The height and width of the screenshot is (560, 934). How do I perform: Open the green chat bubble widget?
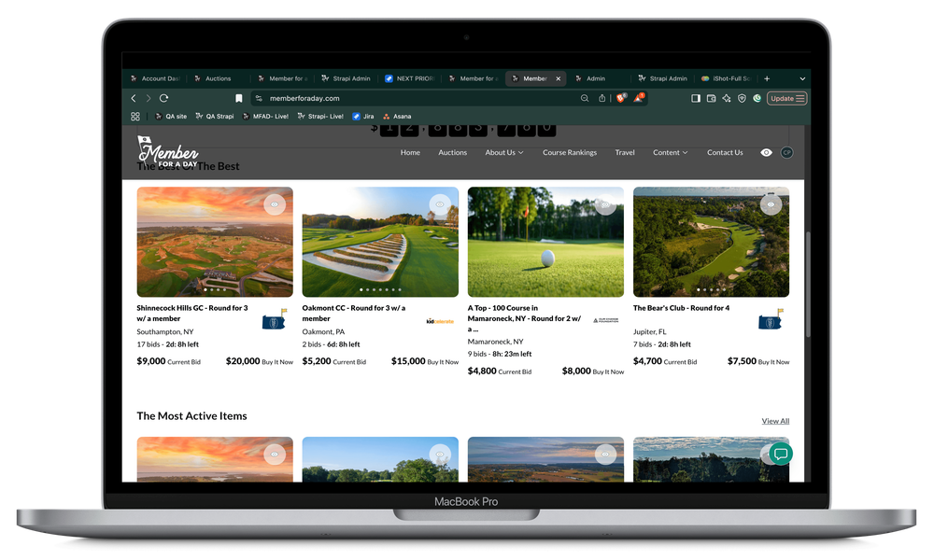coord(780,455)
